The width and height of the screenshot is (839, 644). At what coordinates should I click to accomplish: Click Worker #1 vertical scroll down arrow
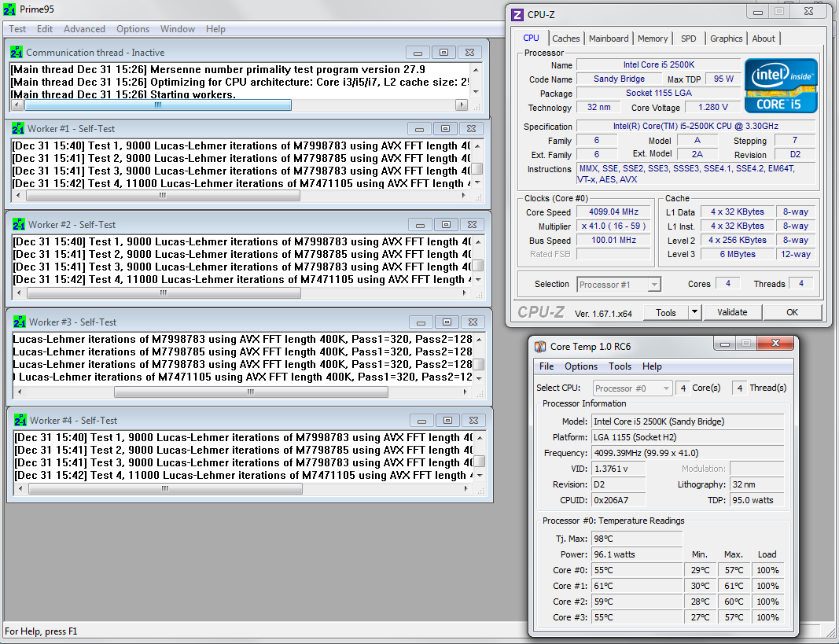(x=477, y=183)
